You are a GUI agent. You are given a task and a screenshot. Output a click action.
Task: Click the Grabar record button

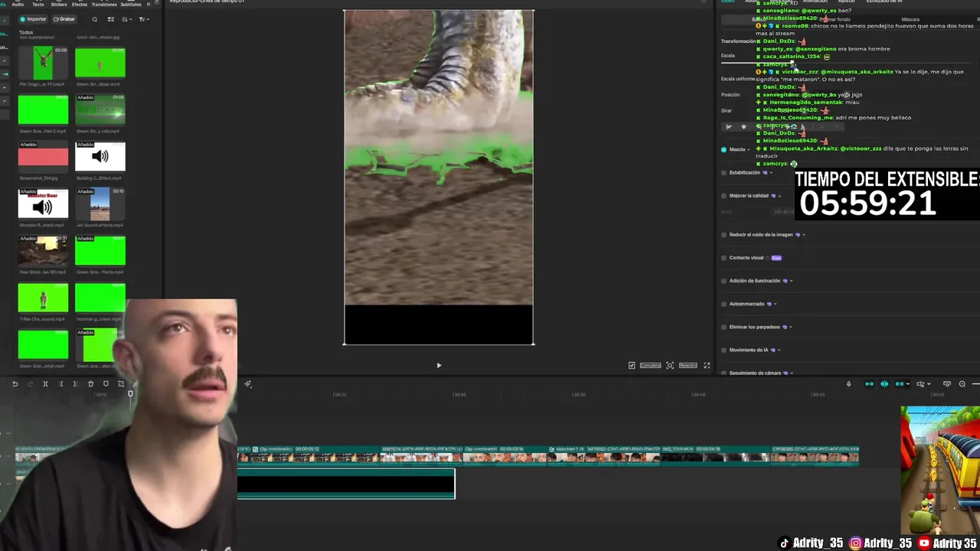click(x=64, y=19)
